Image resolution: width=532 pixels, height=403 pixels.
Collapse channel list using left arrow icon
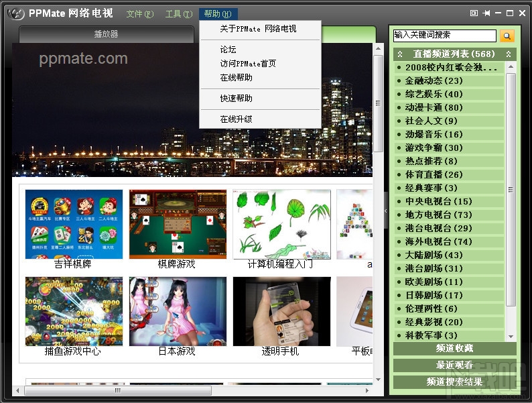(x=386, y=211)
